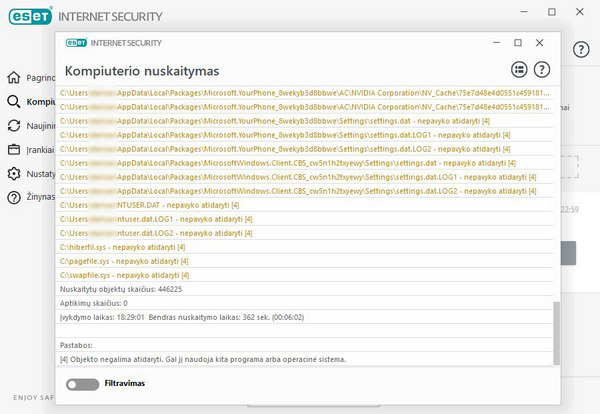The height and width of the screenshot is (414, 600).
Task: Select the magnifier scan icon in sidebar
Action: 14,102
